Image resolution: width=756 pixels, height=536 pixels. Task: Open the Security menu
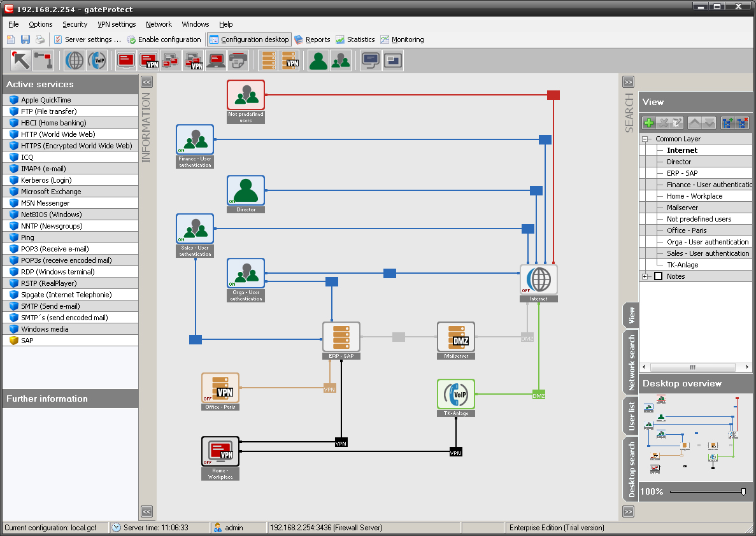[75, 24]
